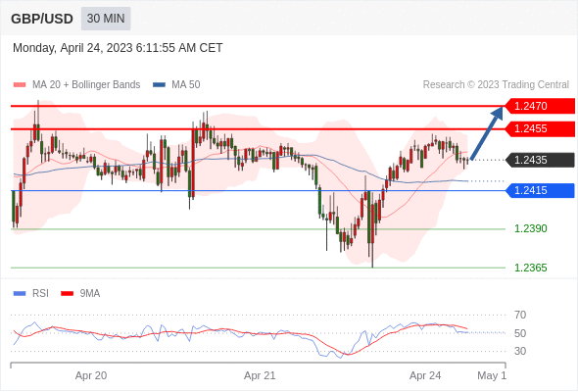The image size is (578, 392).
Task: Click the Monday, April 24, 2023 timestamp
Action: 118,48
